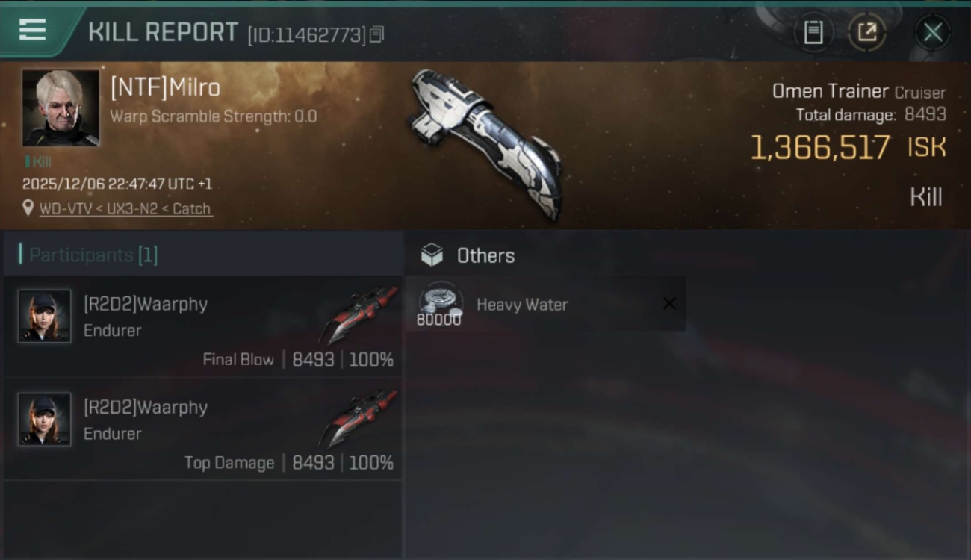The width and height of the screenshot is (971, 560).
Task: Click the [NTF]Milro pilot name
Action: 165,88
